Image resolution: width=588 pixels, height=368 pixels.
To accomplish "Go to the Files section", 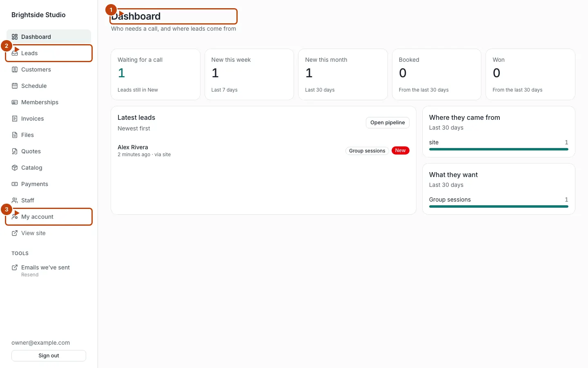I will [x=49, y=135].
